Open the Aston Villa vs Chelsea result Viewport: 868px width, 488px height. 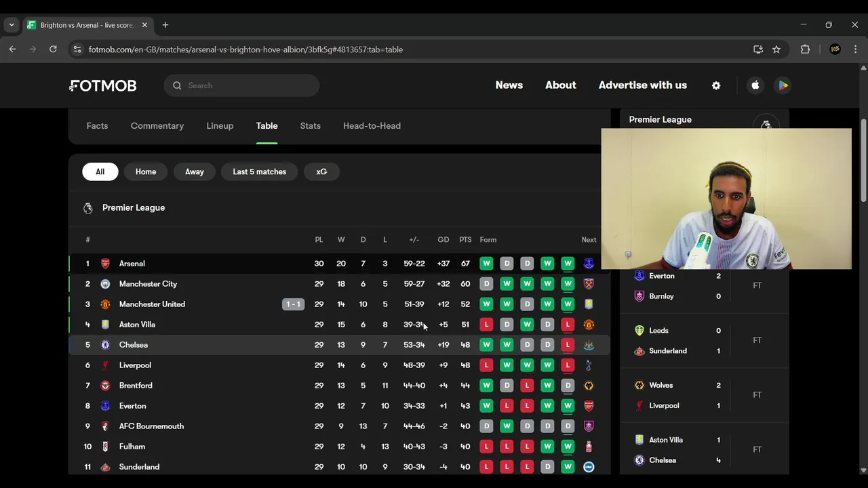coord(705,449)
